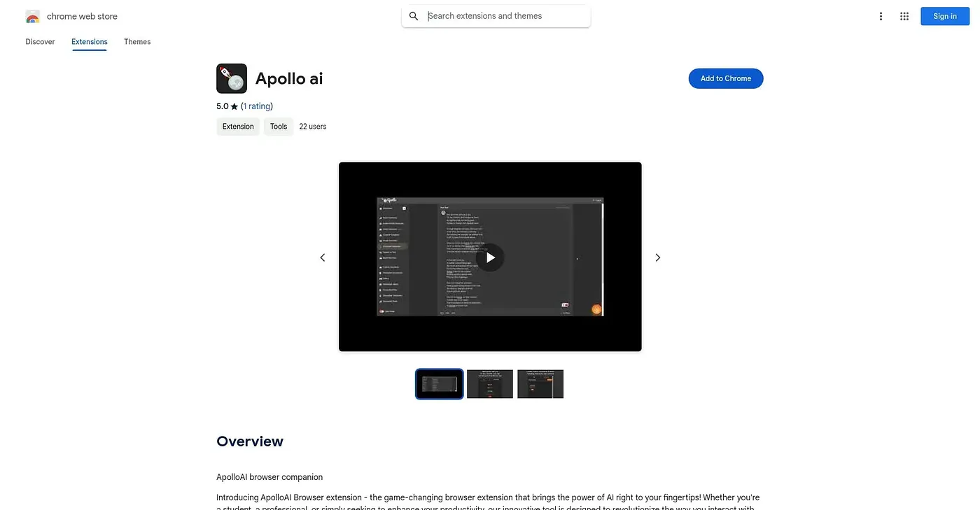Click the 22 users text
The image size is (980, 510).
coord(313,127)
